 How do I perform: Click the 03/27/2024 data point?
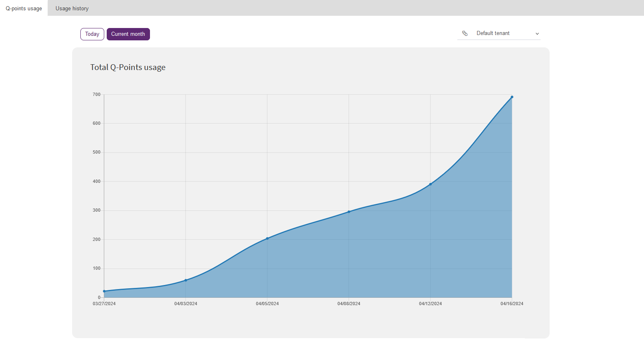click(104, 291)
